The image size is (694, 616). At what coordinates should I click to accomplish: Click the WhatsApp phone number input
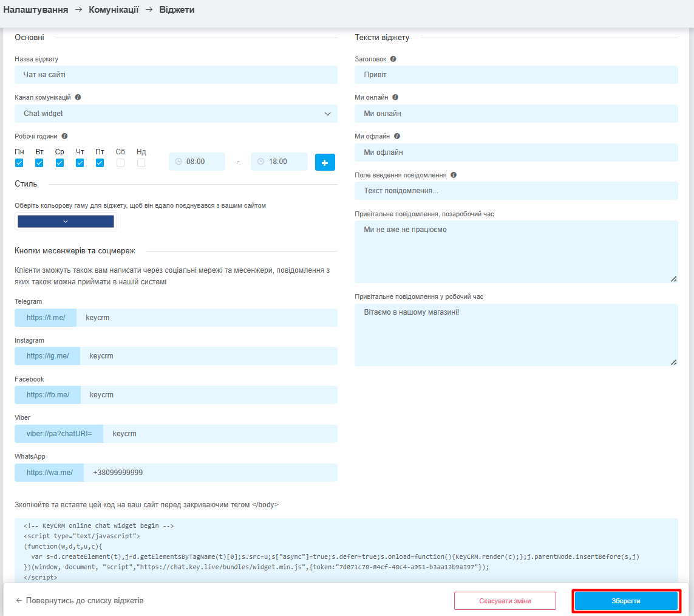(x=211, y=473)
